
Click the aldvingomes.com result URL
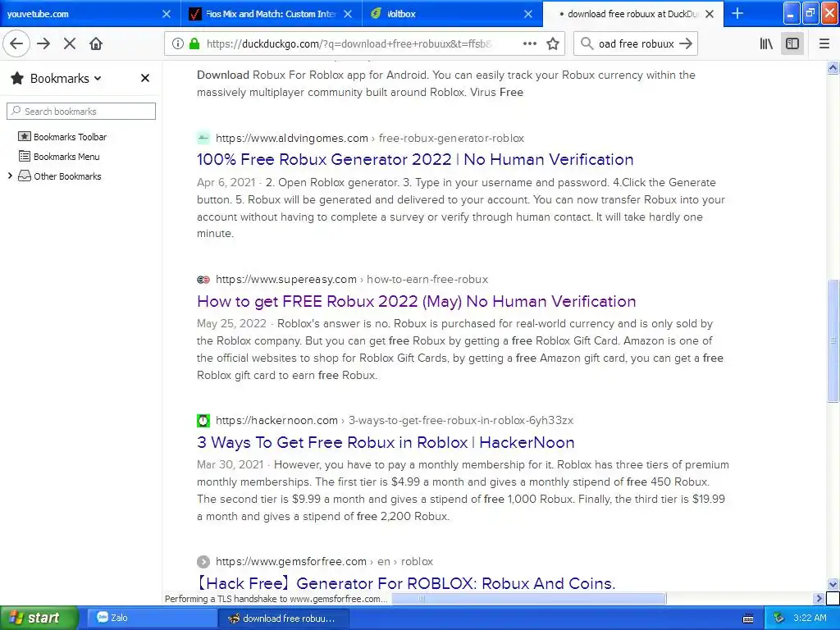pyautogui.click(x=370, y=138)
